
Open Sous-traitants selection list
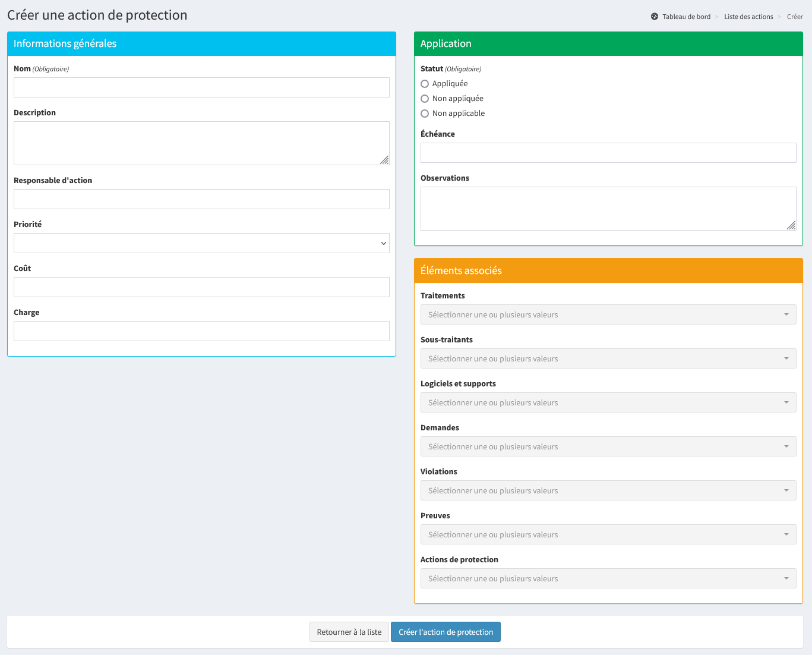coord(608,358)
